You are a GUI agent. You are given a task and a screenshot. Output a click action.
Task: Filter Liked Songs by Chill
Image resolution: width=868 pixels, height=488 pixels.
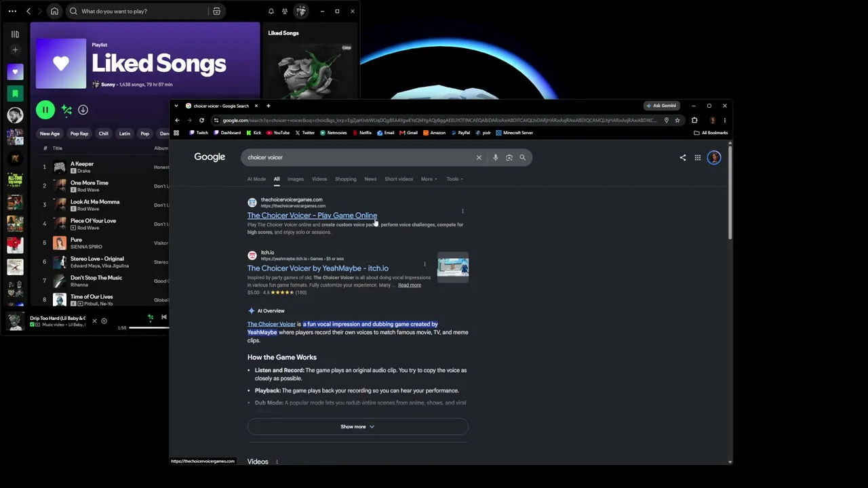click(x=104, y=134)
